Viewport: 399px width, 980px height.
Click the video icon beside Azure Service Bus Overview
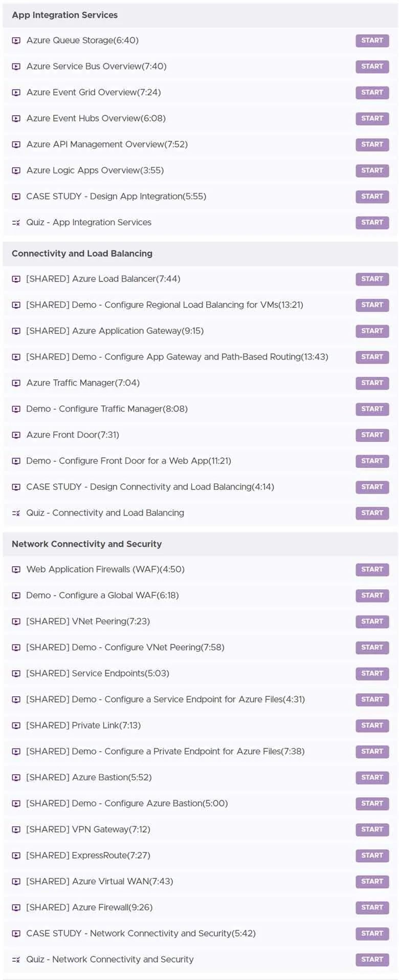16,67
